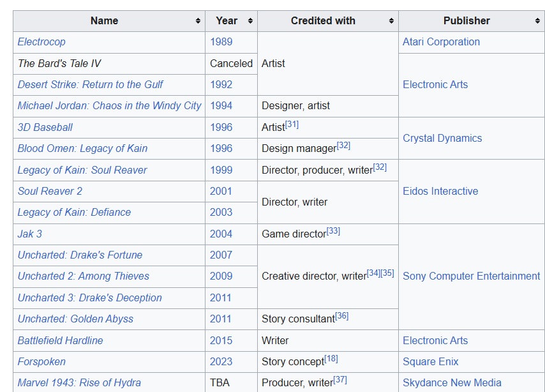Viewport: 545px width, 392px height.
Task: Sort by Publisher column arrows
Action: tap(538, 21)
